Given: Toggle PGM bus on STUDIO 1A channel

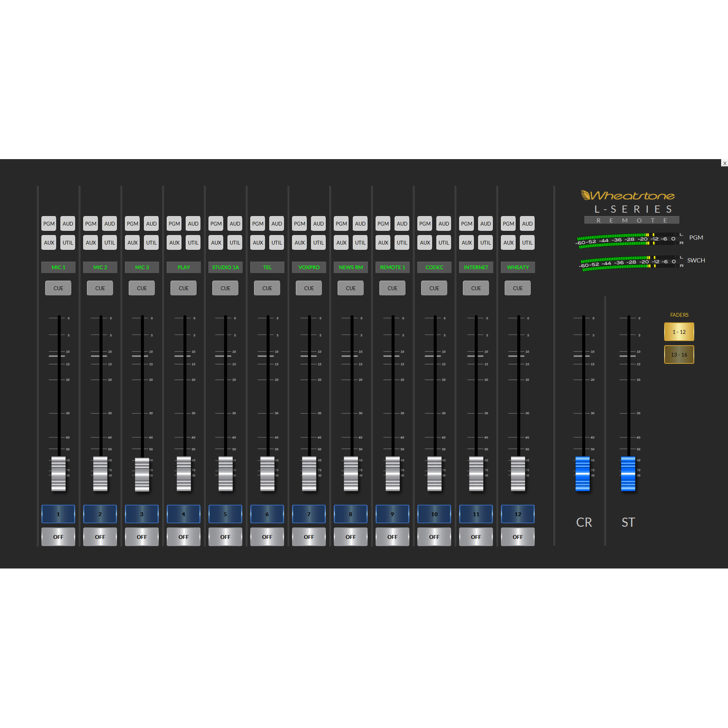Looking at the screenshot, I should [x=216, y=224].
